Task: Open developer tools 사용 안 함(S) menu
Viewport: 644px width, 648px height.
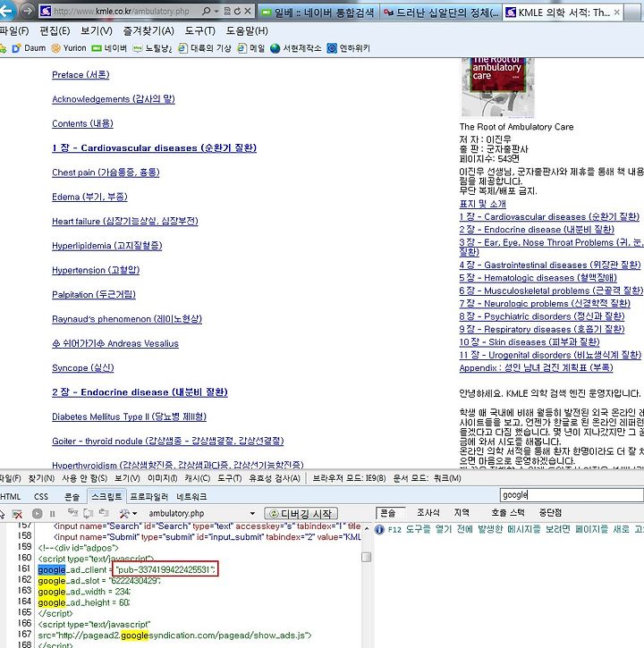Action: pos(84,478)
